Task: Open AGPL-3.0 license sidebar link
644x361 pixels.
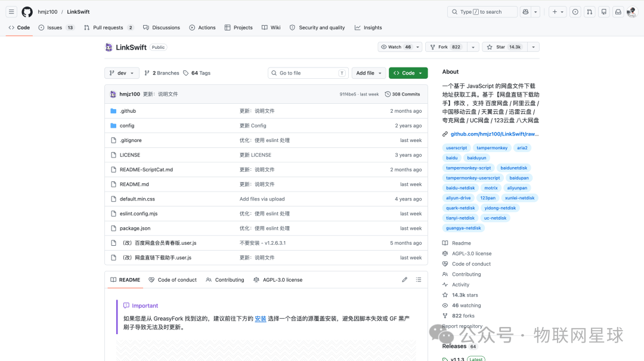Action: pos(472,254)
